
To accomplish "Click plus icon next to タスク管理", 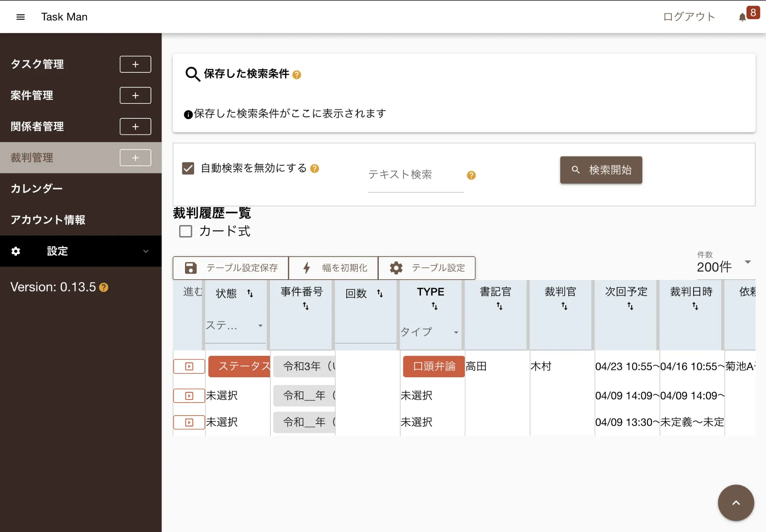I will pos(135,64).
